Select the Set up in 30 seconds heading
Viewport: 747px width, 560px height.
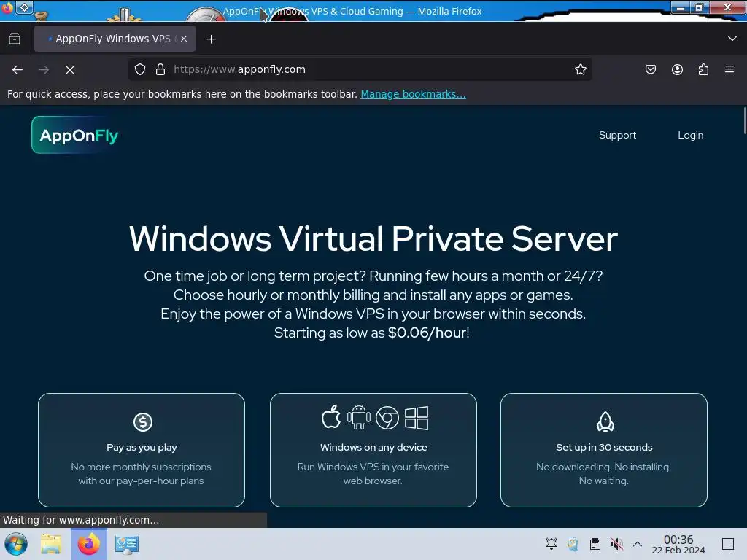coord(604,448)
